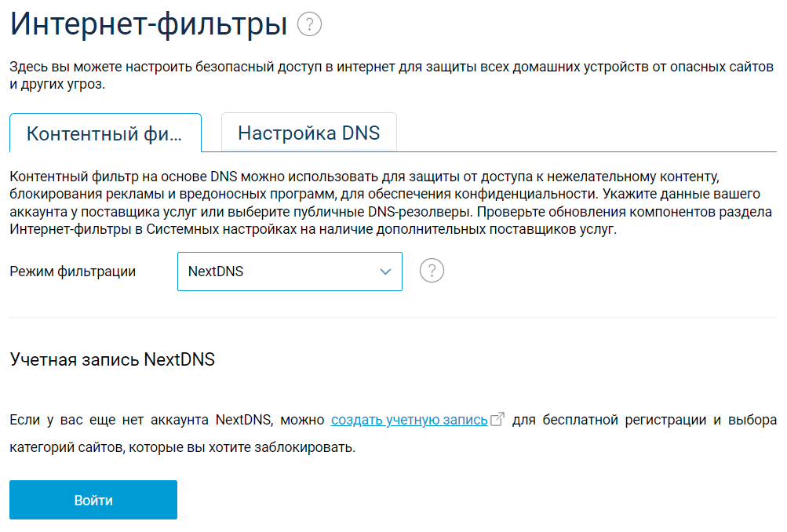Click the question mark beside the page title

coord(309,24)
